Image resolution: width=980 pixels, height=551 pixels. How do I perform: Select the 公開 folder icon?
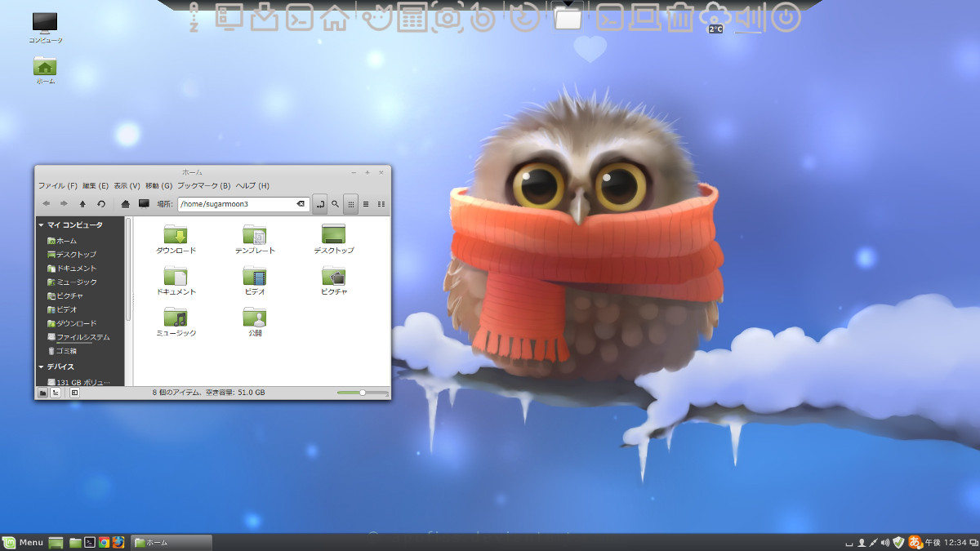point(255,322)
